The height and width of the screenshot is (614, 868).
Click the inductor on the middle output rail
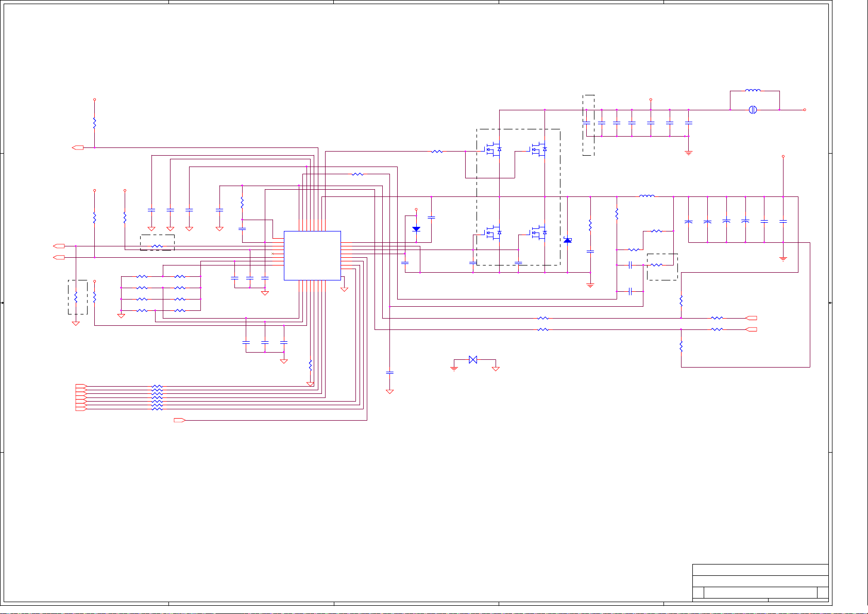(x=647, y=196)
